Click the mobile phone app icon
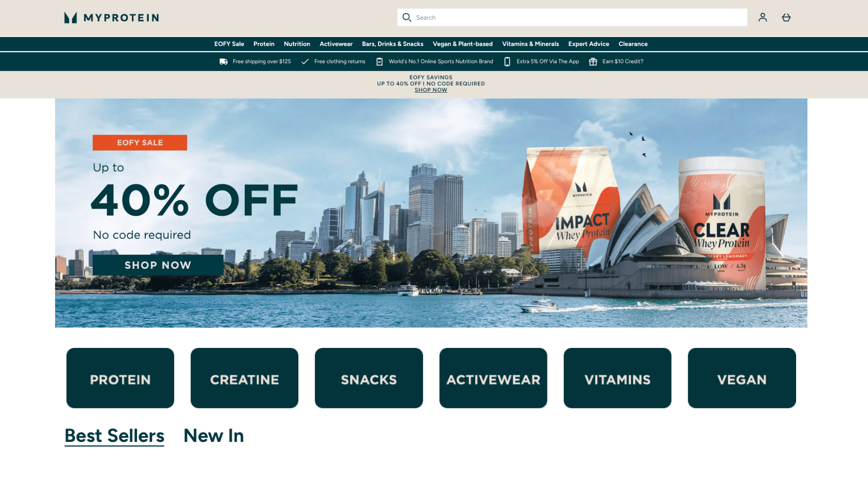The image size is (868, 488). (507, 61)
